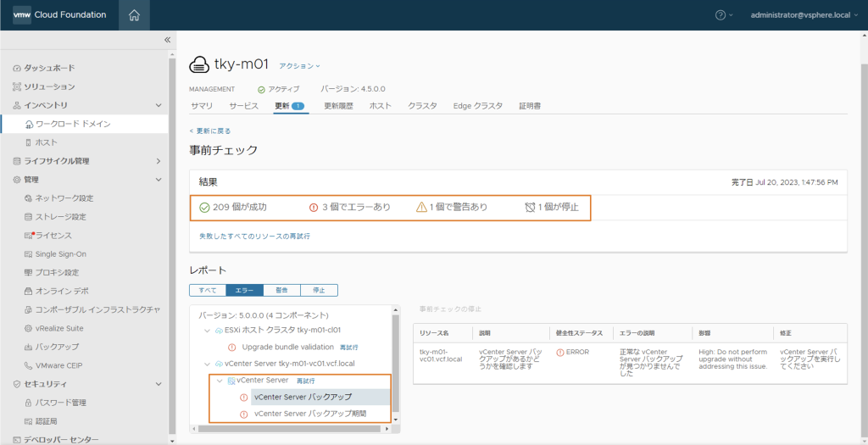The height and width of the screenshot is (445, 868).
Task: Open administrator@vsphere.local user menu
Action: pyautogui.click(x=804, y=15)
